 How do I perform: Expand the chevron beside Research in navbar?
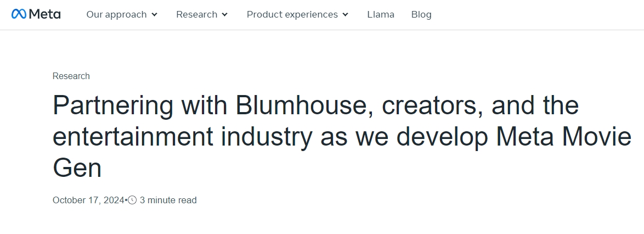(x=225, y=15)
